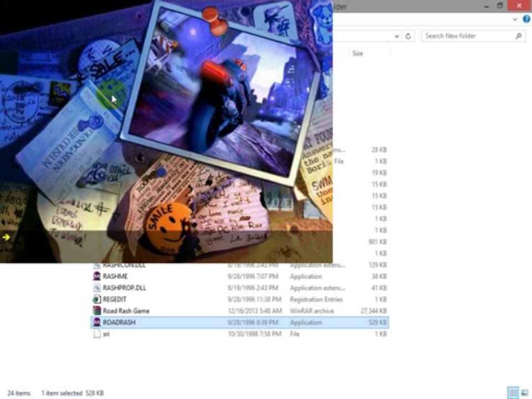Click the magnifier icon in the search box

click(x=518, y=35)
